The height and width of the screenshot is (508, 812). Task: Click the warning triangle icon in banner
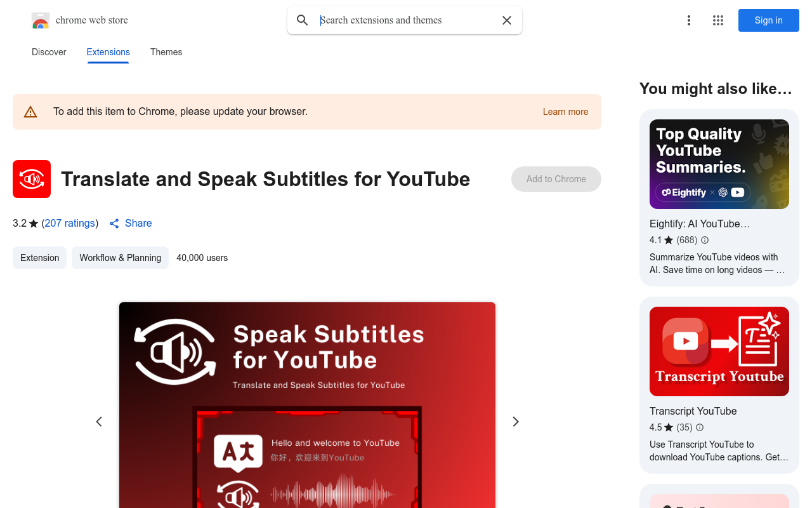tap(30, 112)
